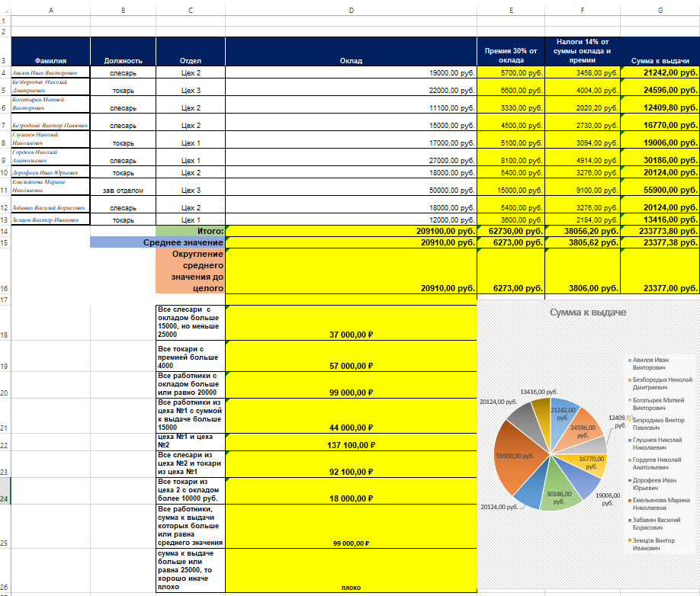The height and width of the screenshot is (596, 700).
Task: Select the 55900,00 руб. pie slice
Action: pyautogui.click(x=518, y=456)
